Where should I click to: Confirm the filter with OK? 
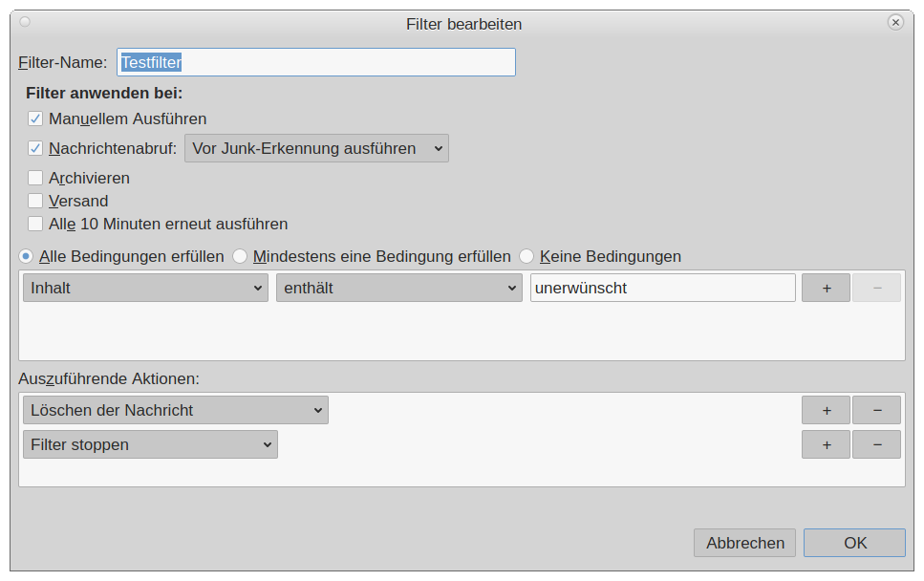(854, 543)
